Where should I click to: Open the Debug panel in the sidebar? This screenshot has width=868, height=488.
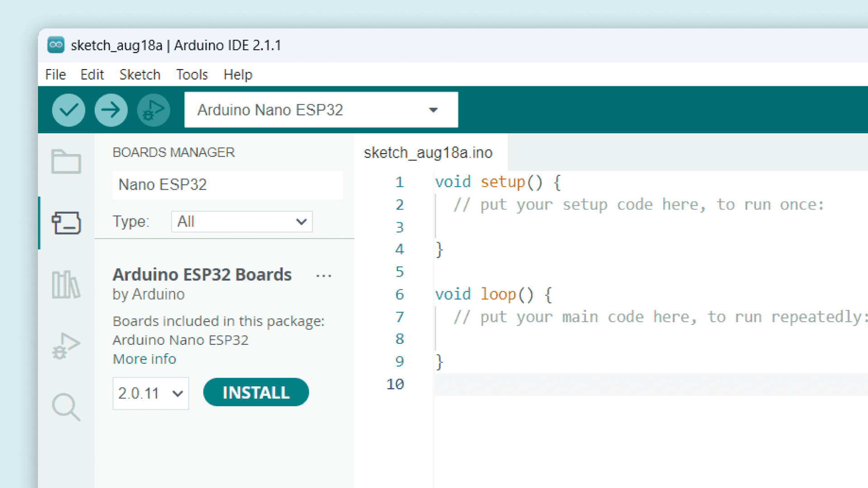point(66,346)
